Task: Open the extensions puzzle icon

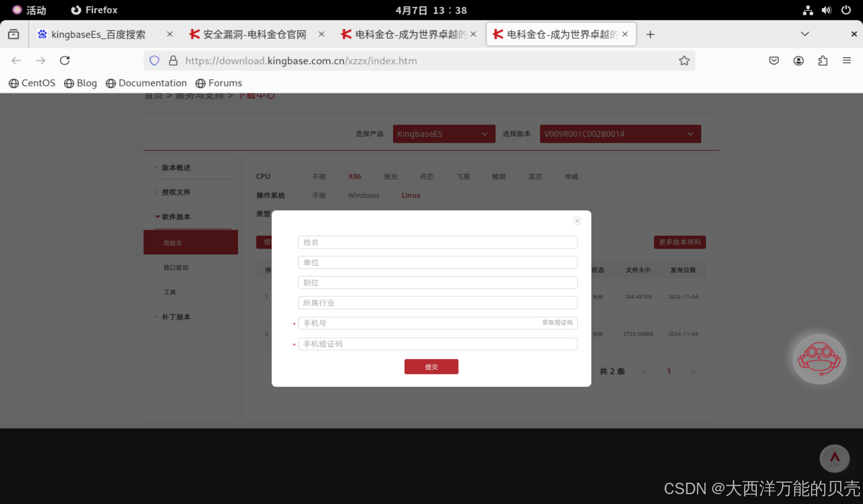Action: tap(823, 61)
